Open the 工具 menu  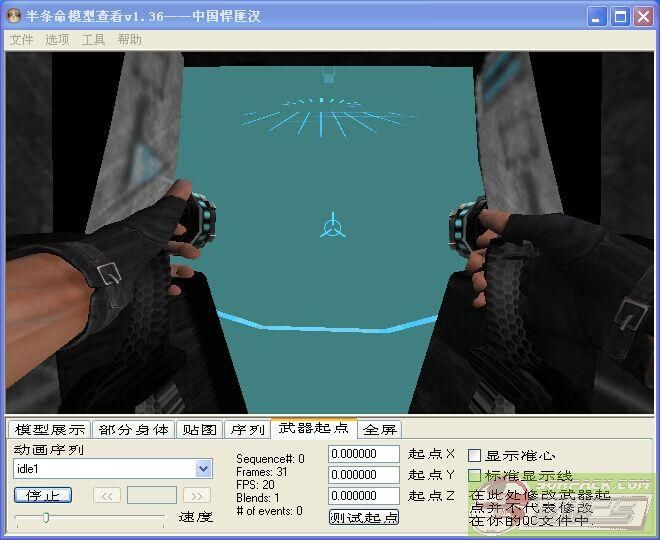point(93,39)
